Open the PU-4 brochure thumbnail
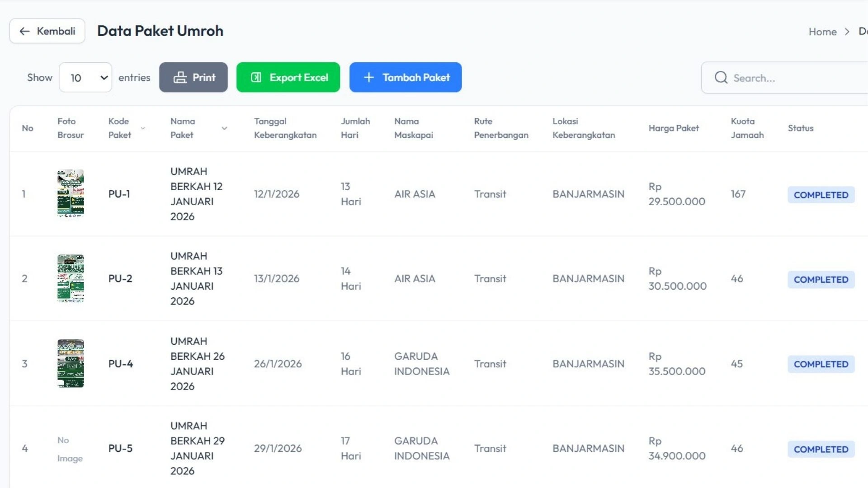The image size is (868, 488). tap(71, 363)
